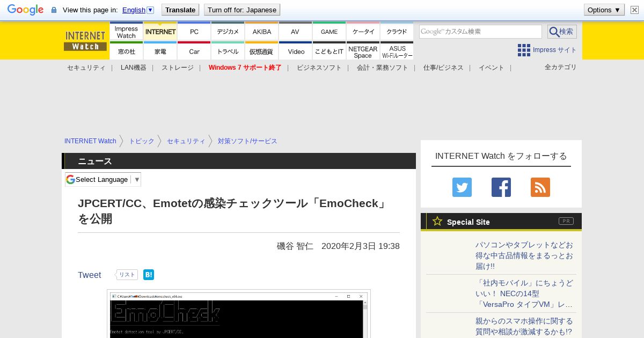Screen dimensions: 644x338
Task: Close the Google Translate bar
Action: pos(634,10)
